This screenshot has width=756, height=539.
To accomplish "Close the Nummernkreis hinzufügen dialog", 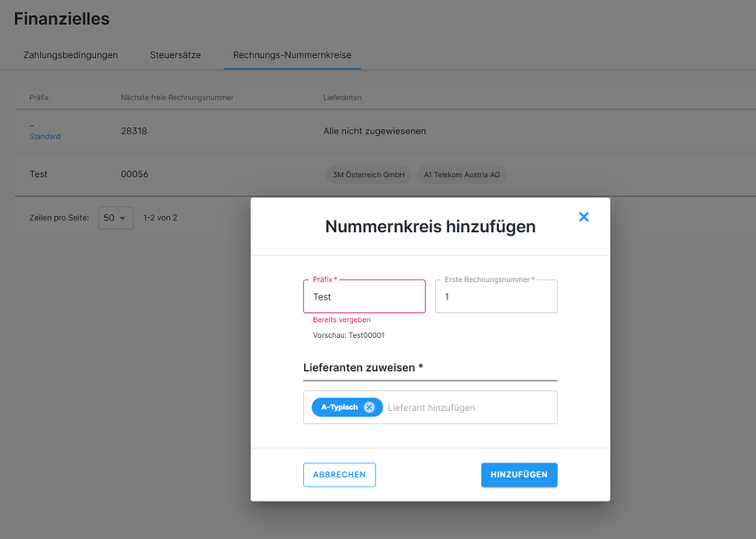I will pyautogui.click(x=583, y=217).
